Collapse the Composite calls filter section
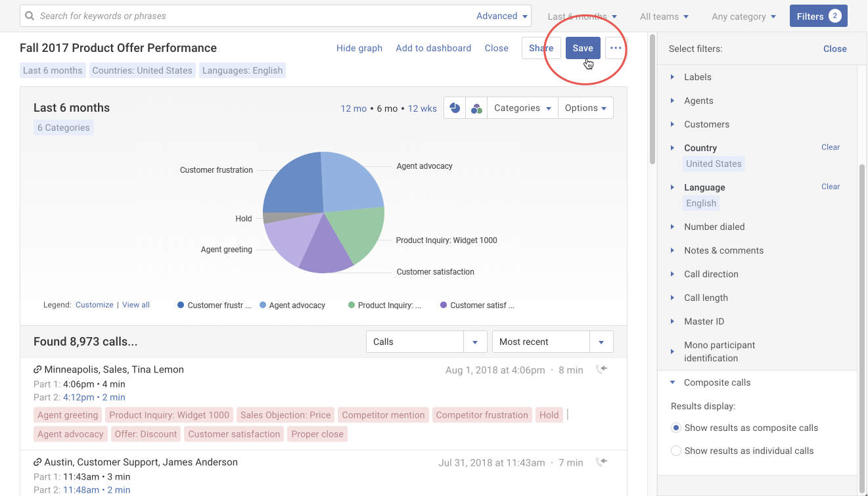Screen dimensions: 868x496 pyautogui.click(x=672, y=382)
